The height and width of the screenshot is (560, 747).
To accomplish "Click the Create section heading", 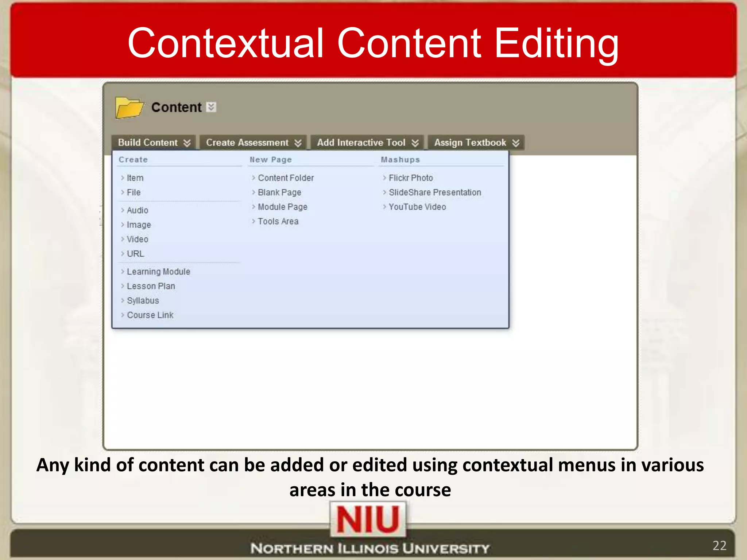I will point(133,160).
